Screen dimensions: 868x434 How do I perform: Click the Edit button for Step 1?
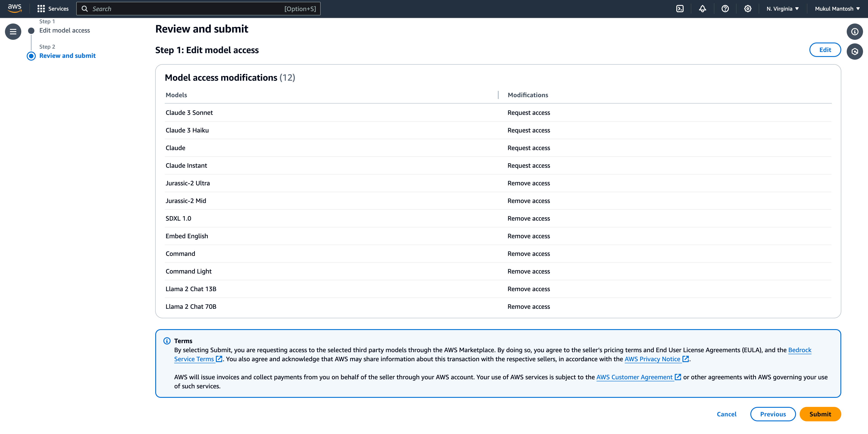click(825, 50)
